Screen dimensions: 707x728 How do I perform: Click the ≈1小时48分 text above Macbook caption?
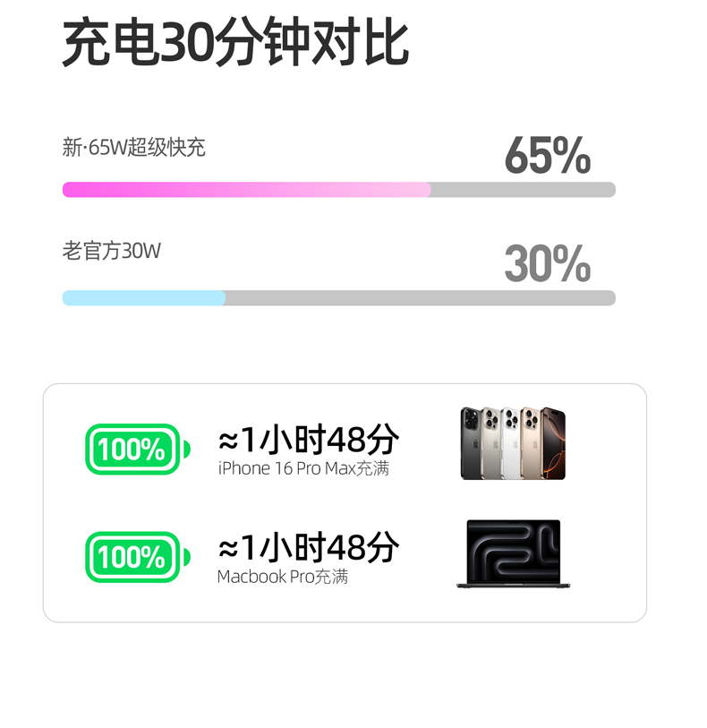pyautogui.click(x=309, y=547)
